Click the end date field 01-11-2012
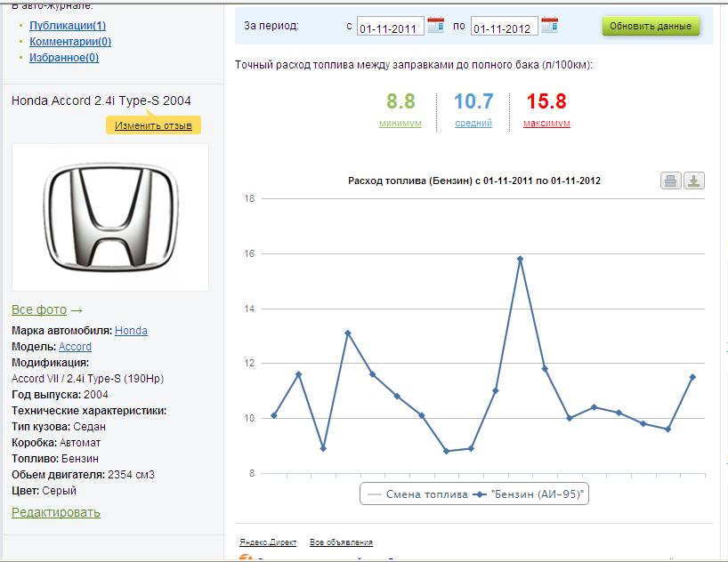The height and width of the screenshot is (562, 728). click(x=505, y=27)
